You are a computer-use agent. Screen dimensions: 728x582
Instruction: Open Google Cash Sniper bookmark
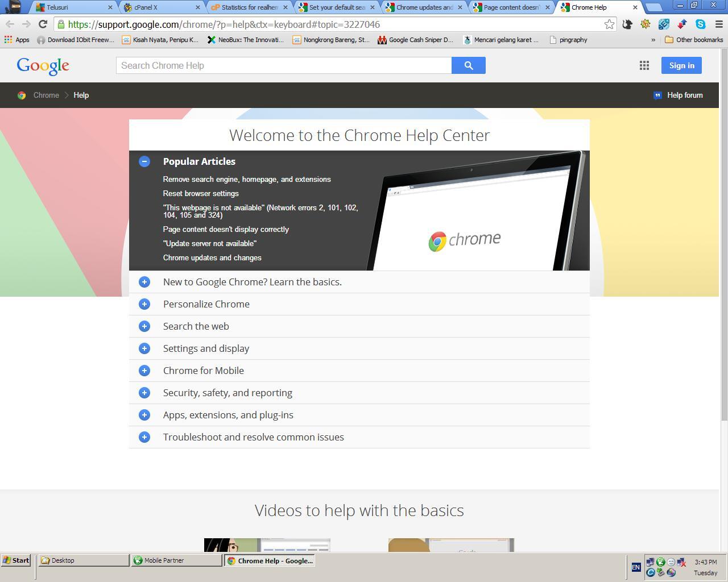coord(416,40)
